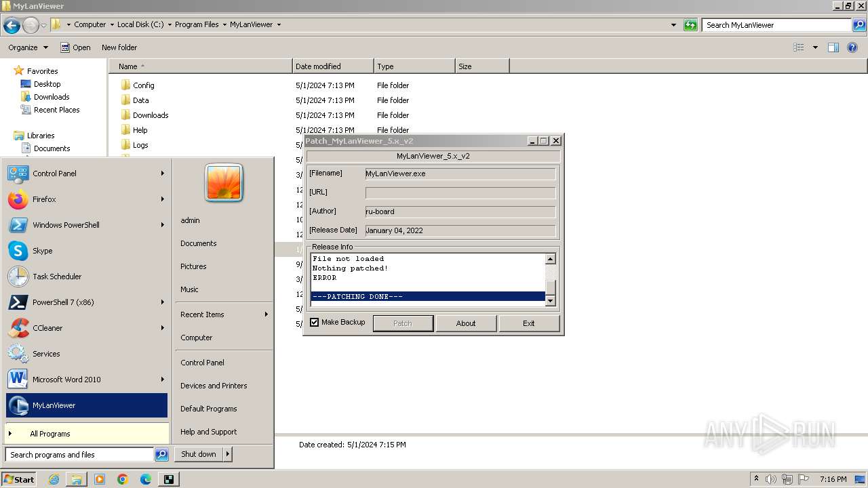The width and height of the screenshot is (868, 488).
Task: Select Downloads in Favorites
Action: (52, 97)
